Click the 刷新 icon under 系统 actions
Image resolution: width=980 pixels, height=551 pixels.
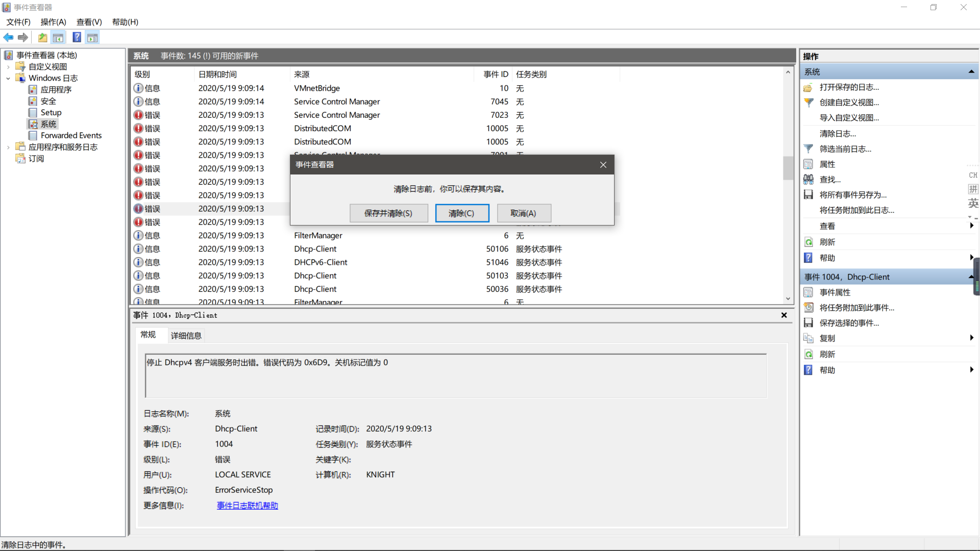[808, 242]
